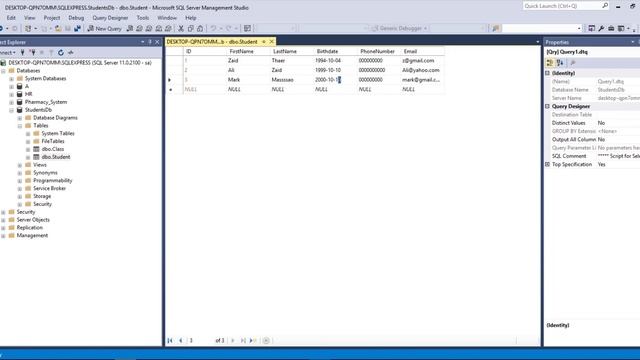The height and width of the screenshot is (360, 640).
Task: Expand the HR database node
Action: (x=11, y=94)
